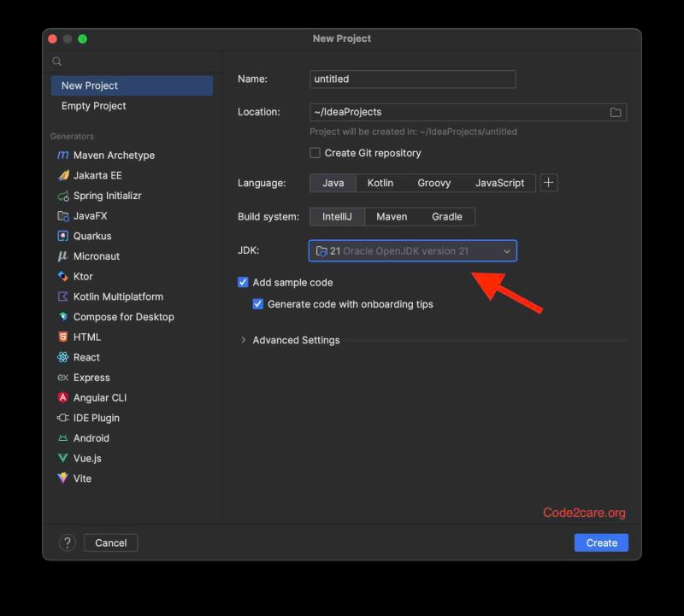This screenshot has height=616, width=684.
Task: Select Gradle as the build system
Action: [446, 216]
